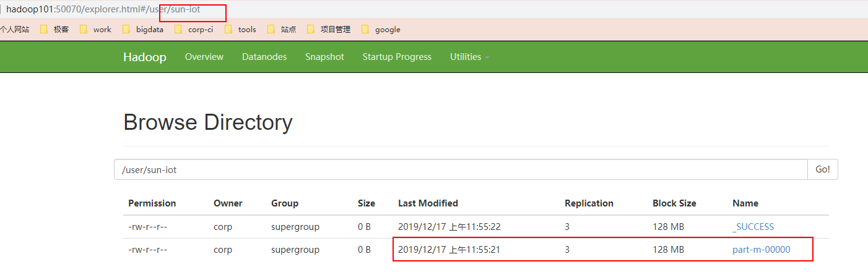The width and height of the screenshot is (868, 280).
Task: Click the Size column header
Action: click(x=367, y=203)
